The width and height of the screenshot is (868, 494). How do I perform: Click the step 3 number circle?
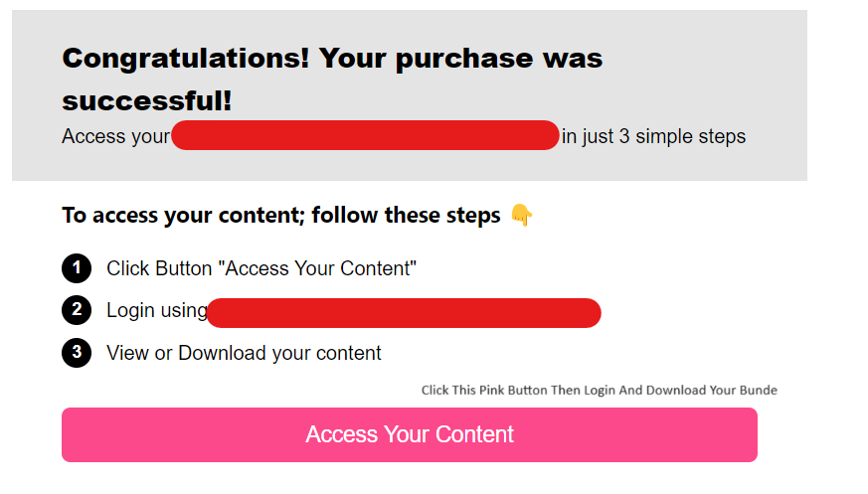tap(77, 353)
